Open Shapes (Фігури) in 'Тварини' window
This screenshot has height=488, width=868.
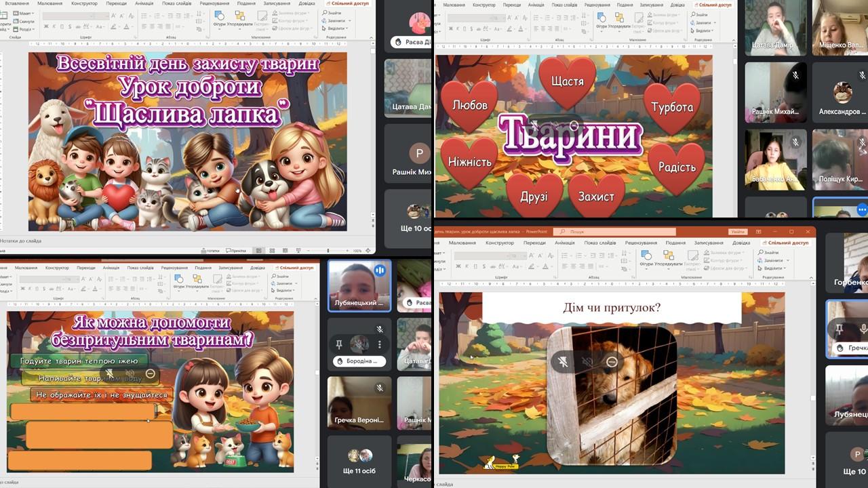(x=602, y=20)
